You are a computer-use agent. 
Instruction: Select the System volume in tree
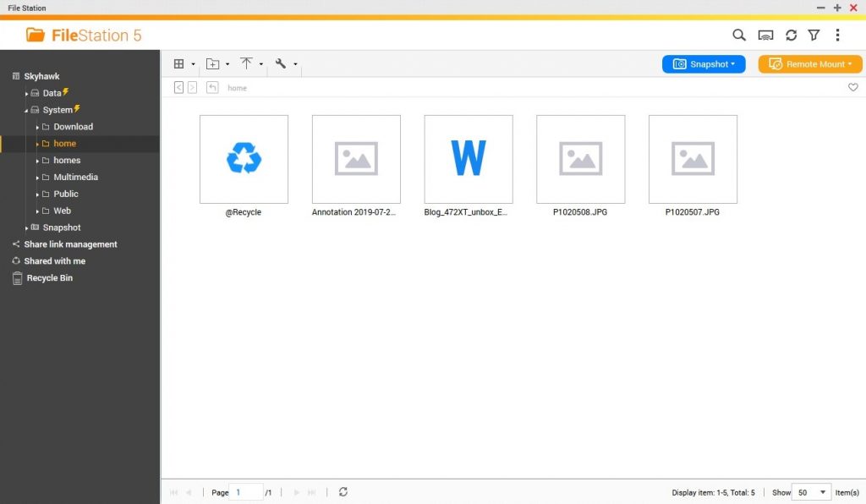pos(58,110)
